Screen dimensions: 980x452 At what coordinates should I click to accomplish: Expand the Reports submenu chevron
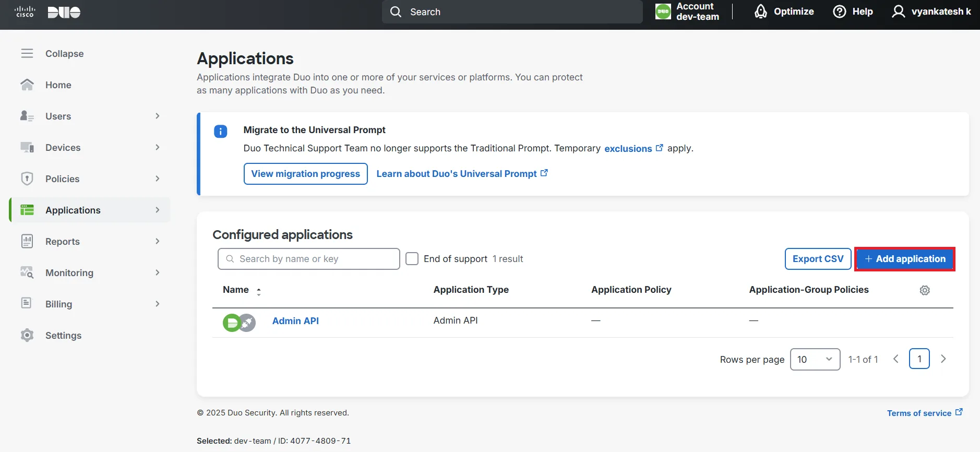[x=158, y=241]
